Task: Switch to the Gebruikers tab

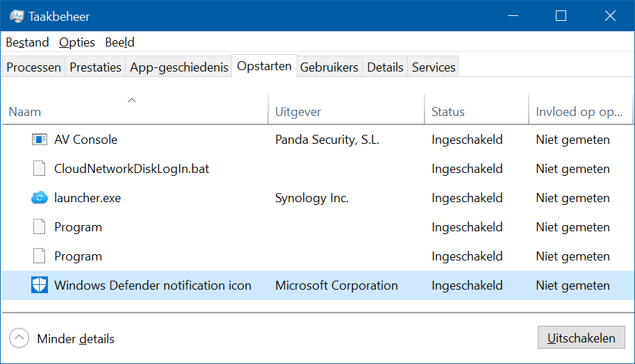Action: tap(329, 67)
